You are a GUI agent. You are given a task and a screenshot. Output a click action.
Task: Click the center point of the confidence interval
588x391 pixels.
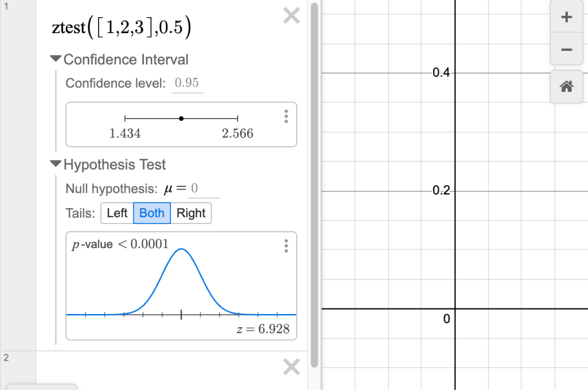point(182,119)
